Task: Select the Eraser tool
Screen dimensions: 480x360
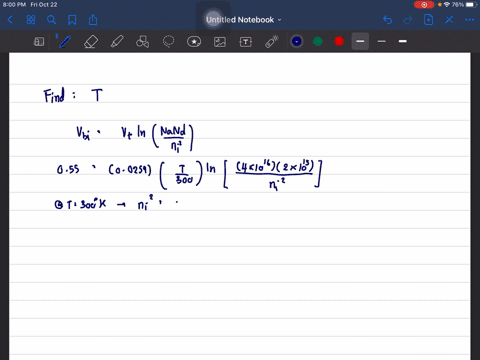Action: pos(91,42)
